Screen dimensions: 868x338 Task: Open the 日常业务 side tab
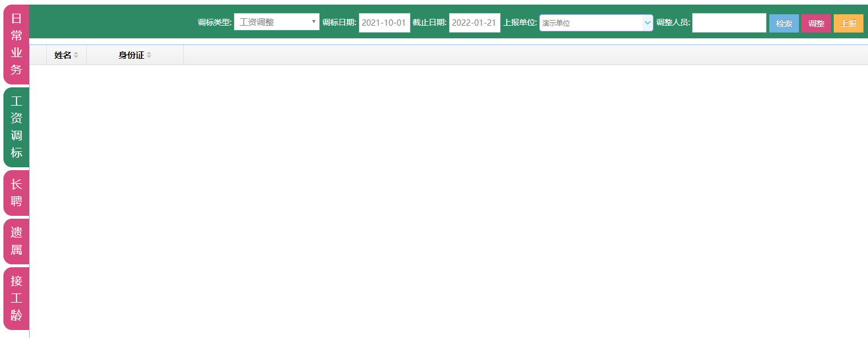coord(16,45)
